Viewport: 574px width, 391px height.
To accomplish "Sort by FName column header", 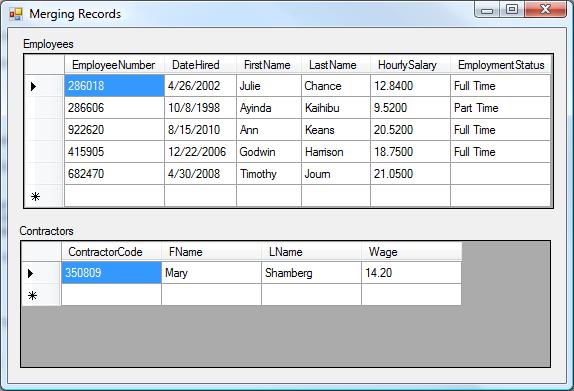I will click(x=211, y=252).
